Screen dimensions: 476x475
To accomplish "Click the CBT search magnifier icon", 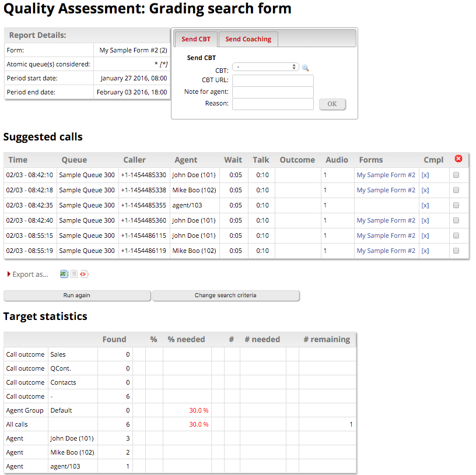I will [305, 68].
